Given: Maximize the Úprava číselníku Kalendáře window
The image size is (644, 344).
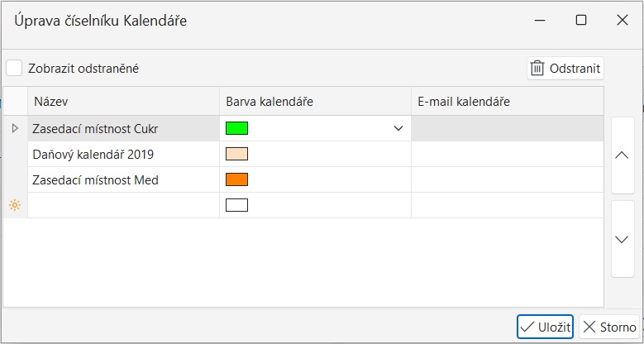Looking at the screenshot, I should [581, 21].
